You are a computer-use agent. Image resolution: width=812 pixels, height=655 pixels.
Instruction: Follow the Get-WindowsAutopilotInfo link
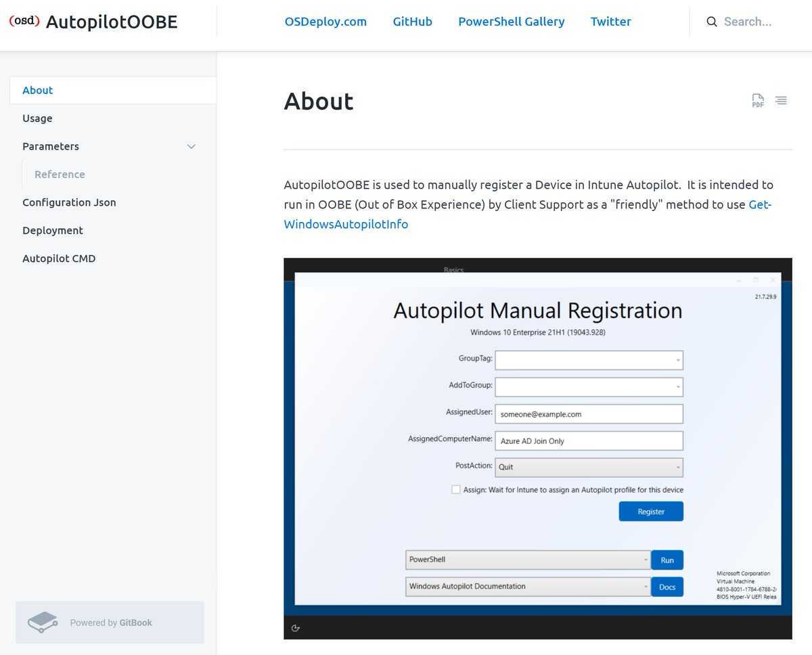point(346,224)
